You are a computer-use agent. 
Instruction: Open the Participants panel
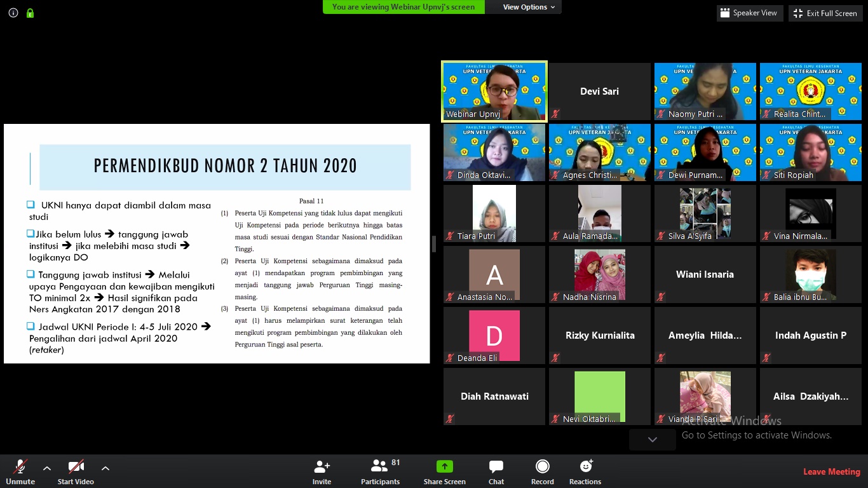(x=380, y=467)
